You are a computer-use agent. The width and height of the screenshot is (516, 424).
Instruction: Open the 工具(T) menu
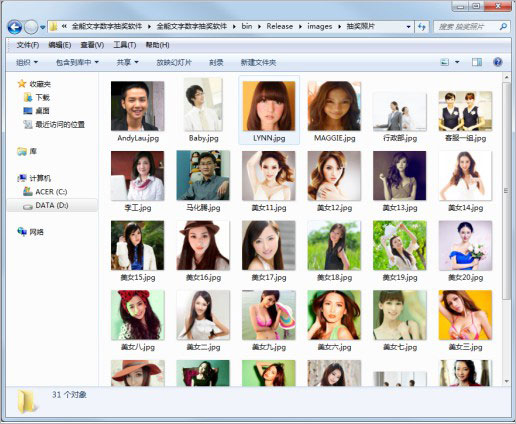(x=125, y=45)
